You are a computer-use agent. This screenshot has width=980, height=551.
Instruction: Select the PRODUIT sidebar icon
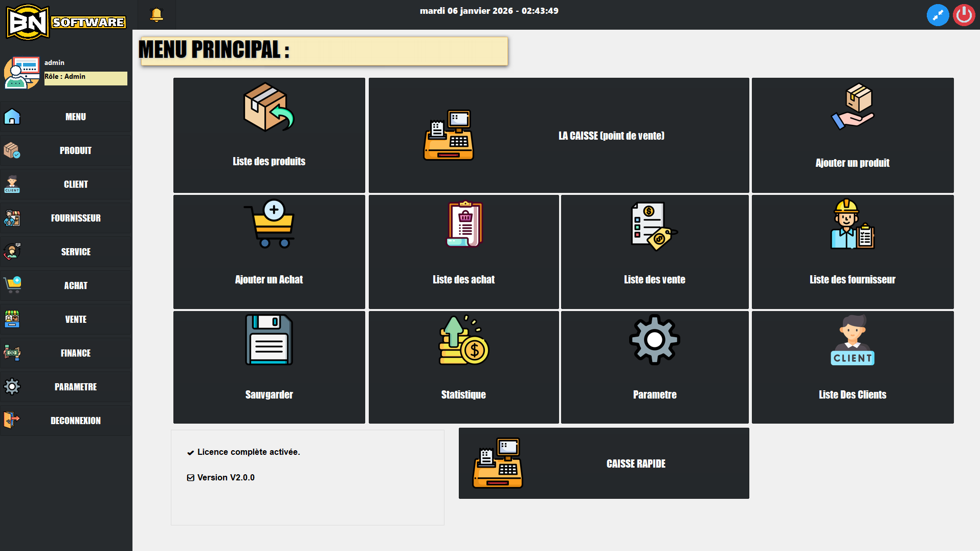[12, 150]
